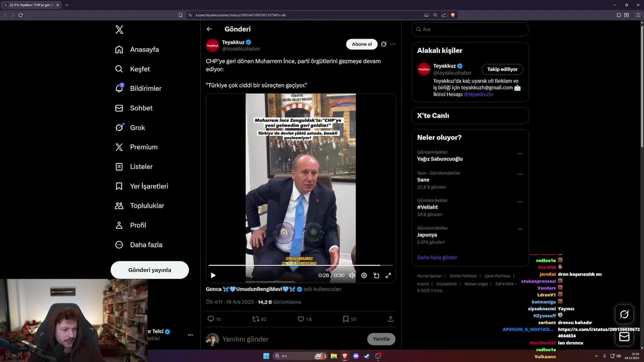Image resolution: width=644 pixels, height=362 pixels.
Task: Open account menu dots beside Telci
Action: point(190,335)
